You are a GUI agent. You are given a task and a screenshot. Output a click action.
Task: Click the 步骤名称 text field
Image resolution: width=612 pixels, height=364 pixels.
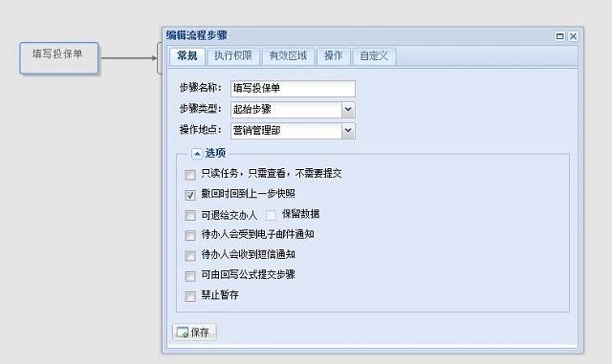(x=293, y=89)
